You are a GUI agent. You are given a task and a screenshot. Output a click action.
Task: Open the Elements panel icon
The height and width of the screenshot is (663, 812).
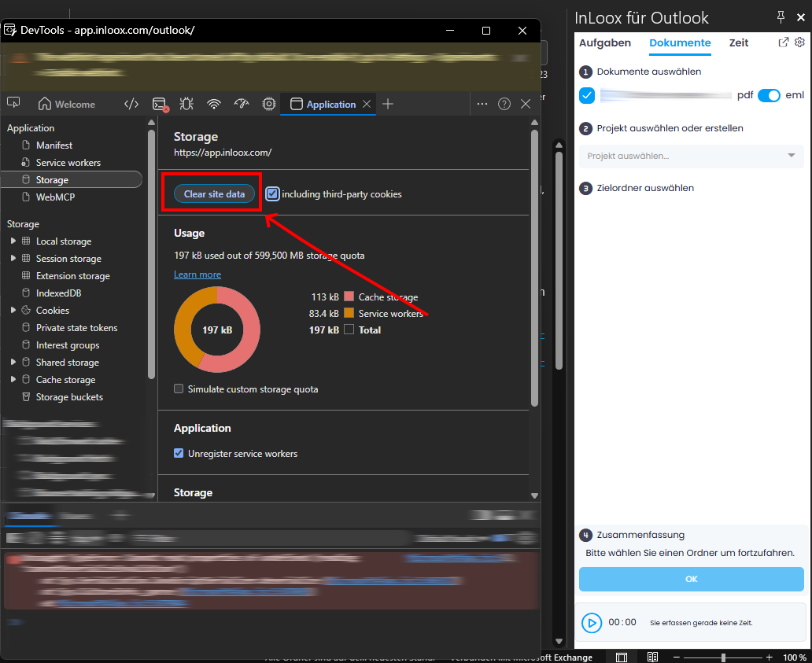pyautogui.click(x=131, y=104)
